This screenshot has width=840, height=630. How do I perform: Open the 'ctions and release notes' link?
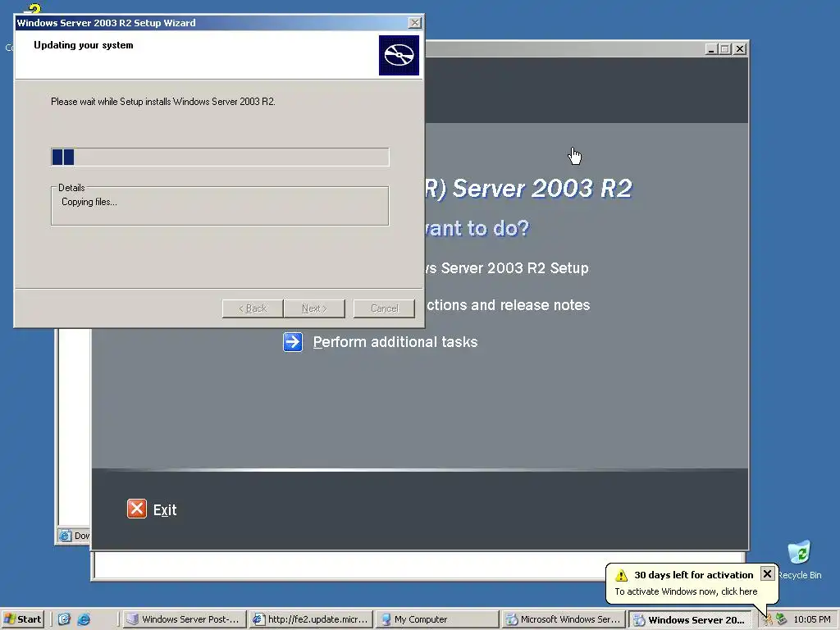(x=508, y=305)
